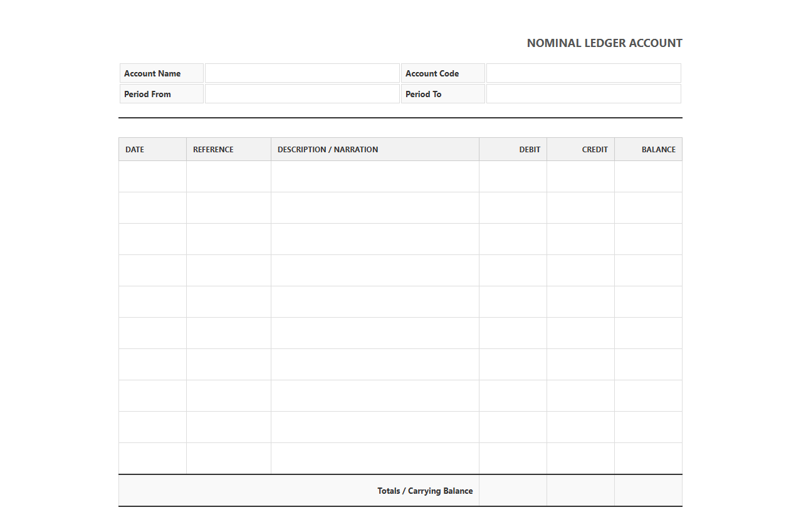Click the Debit total cell in totals row
801x532 pixels.
click(513, 491)
